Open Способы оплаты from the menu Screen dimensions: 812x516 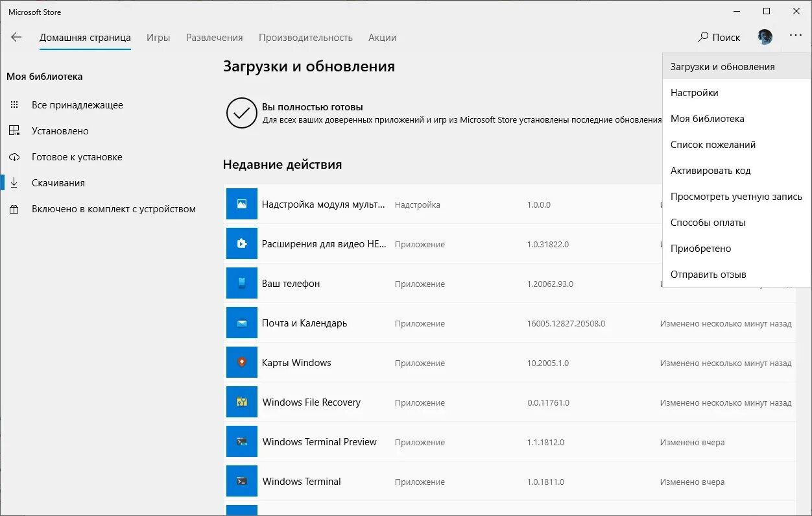click(x=737, y=222)
